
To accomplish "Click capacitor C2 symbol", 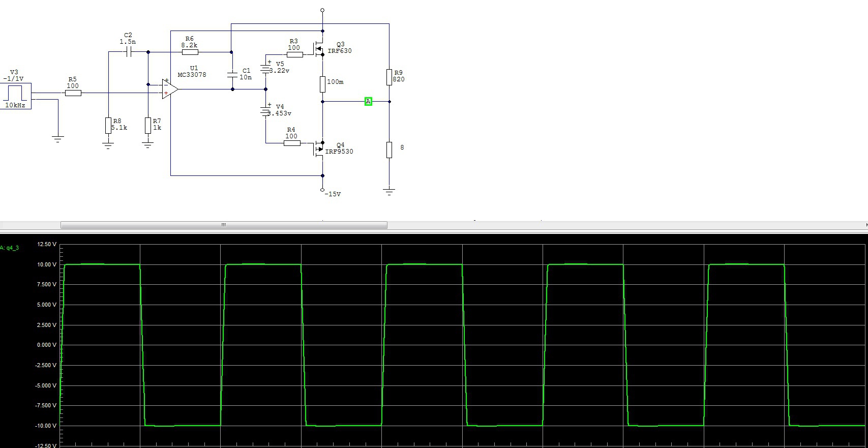I will pyautogui.click(x=129, y=52).
